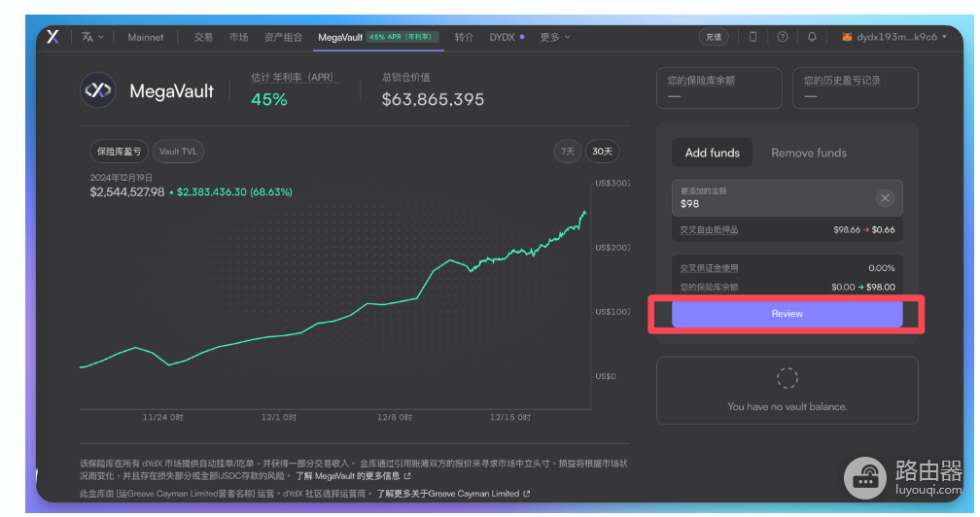Open the 您的保险库余额 card
Image resolution: width=980 pixels, height=517 pixels.
tap(718, 88)
